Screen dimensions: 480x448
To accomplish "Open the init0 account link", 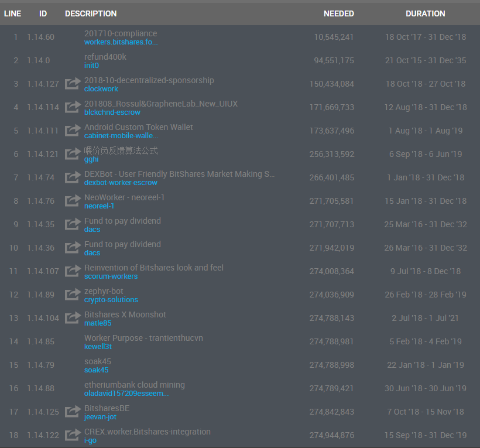I will (91, 65).
